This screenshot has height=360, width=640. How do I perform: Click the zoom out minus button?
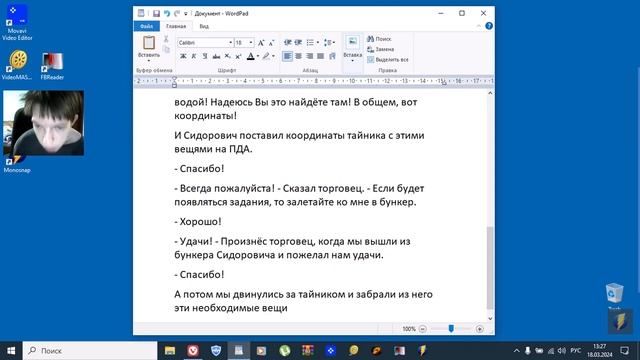click(x=422, y=329)
